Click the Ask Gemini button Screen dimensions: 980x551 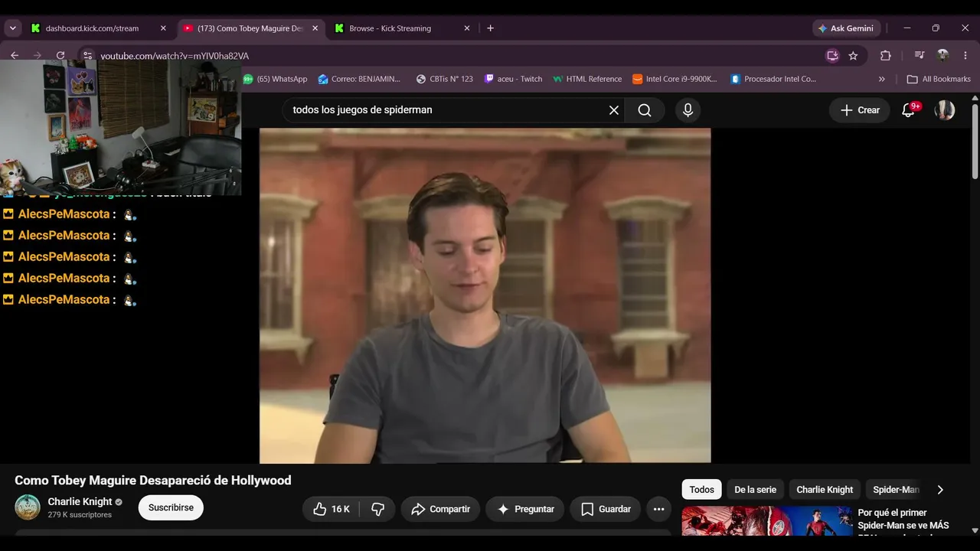click(x=846, y=28)
